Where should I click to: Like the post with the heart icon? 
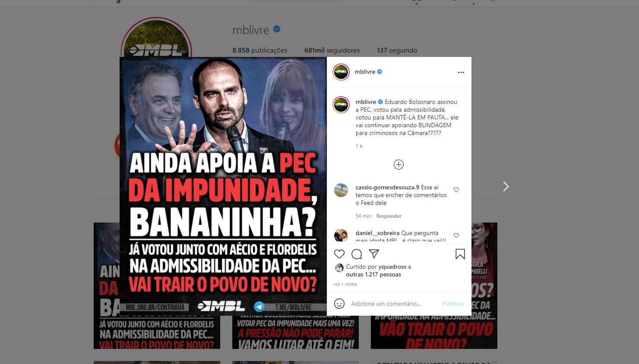coord(339,254)
